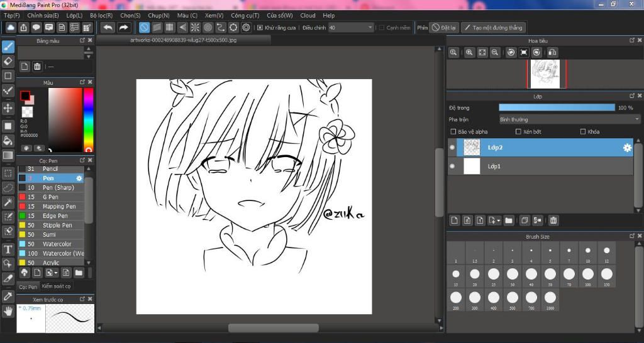
Task: Open the Điều chỉnh correction dropdown
Action: click(351, 28)
